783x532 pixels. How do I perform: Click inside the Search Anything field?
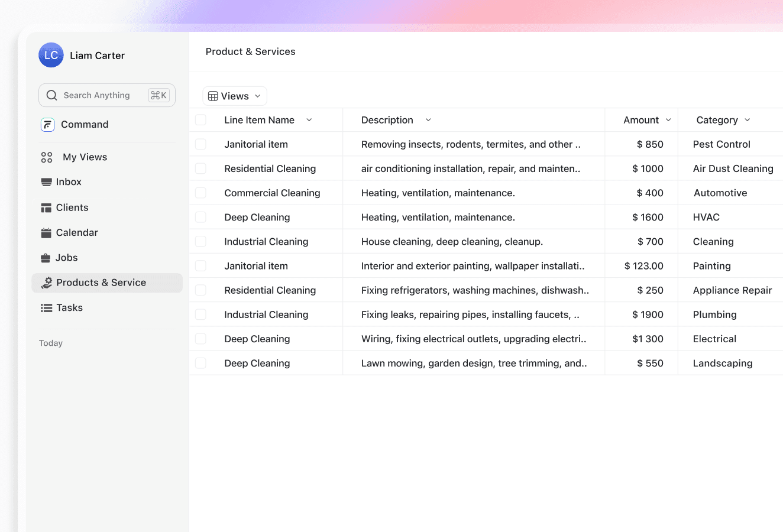point(98,95)
